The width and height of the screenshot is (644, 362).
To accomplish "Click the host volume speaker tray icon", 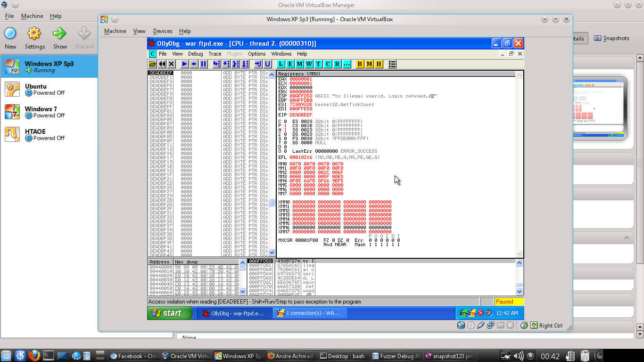I will [518, 356].
